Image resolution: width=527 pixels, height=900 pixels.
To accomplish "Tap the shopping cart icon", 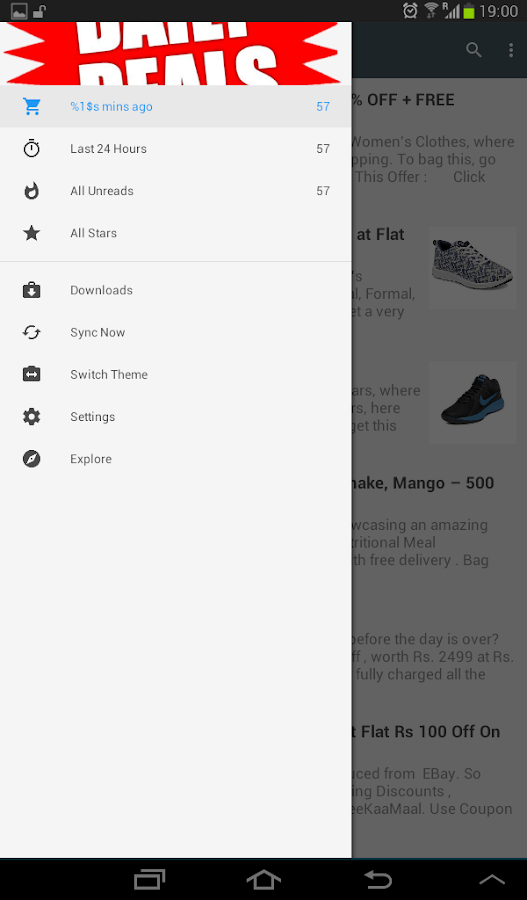I will [x=32, y=107].
